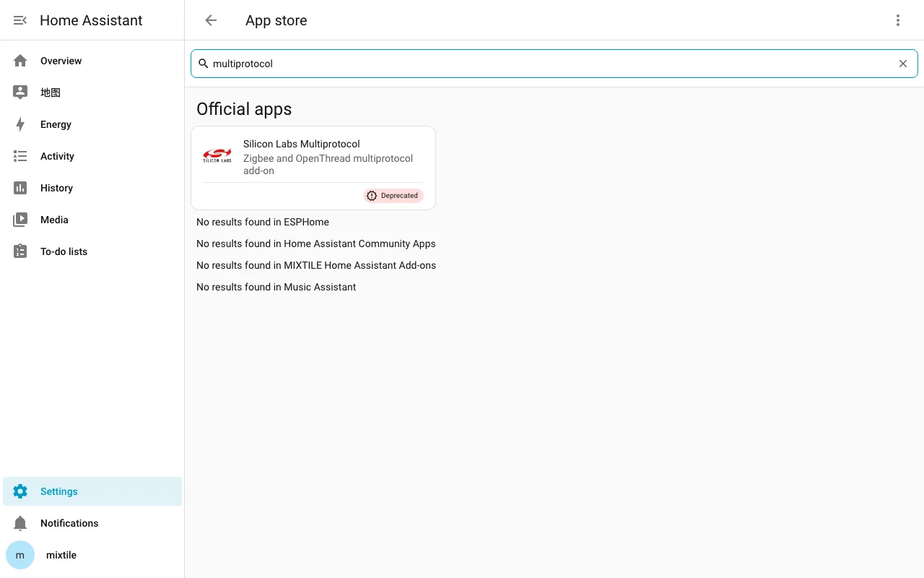Click 'No results found in Home Assistant Community Apps'

pos(316,243)
